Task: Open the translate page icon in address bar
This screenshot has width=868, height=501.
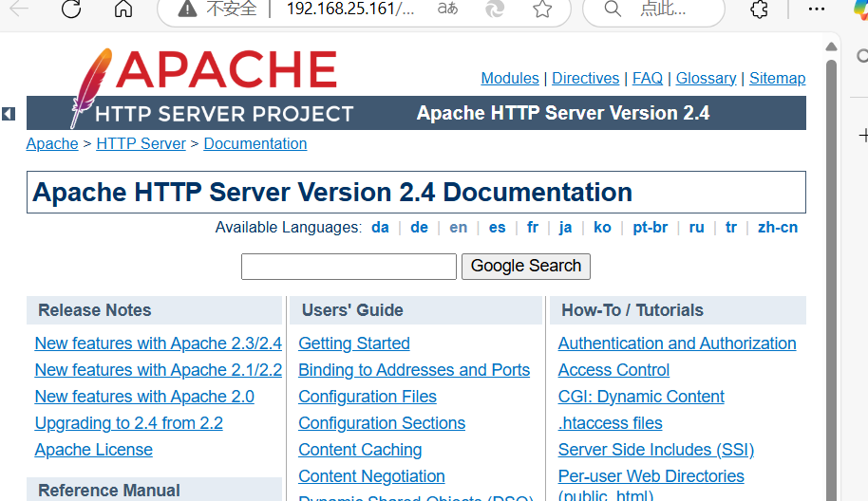Action: point(448,9)
